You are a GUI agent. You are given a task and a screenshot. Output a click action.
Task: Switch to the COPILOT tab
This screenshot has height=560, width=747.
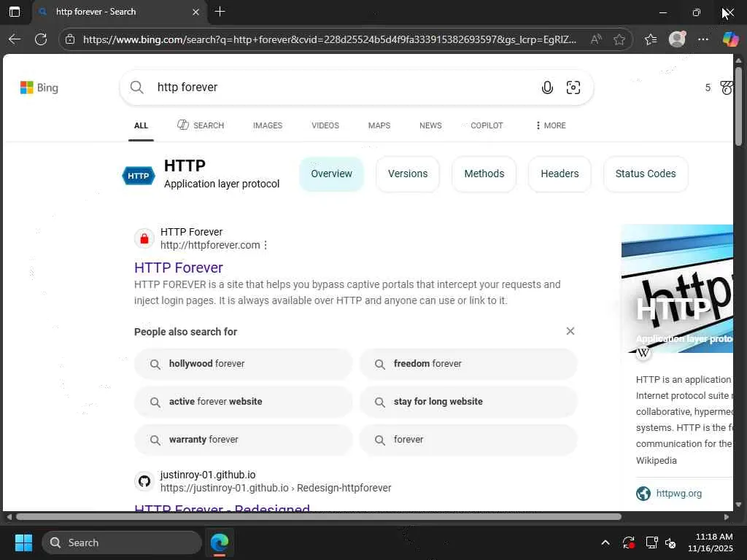(487, 125)
